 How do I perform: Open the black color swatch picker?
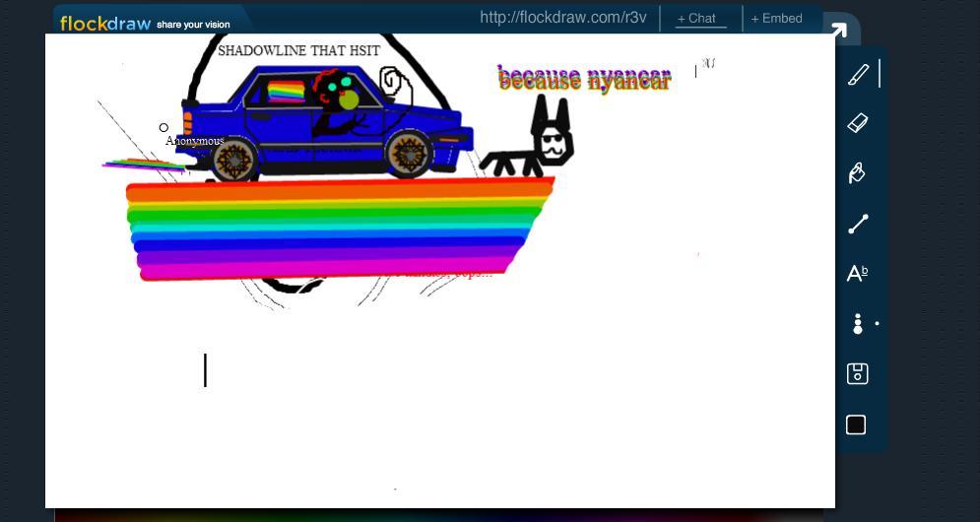[856, 424]
